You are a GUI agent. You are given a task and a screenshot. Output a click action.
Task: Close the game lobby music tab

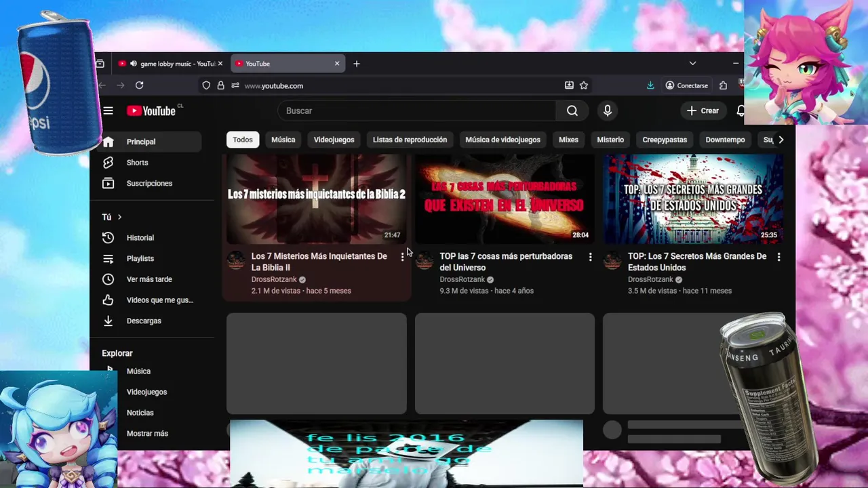pos(220,64)
